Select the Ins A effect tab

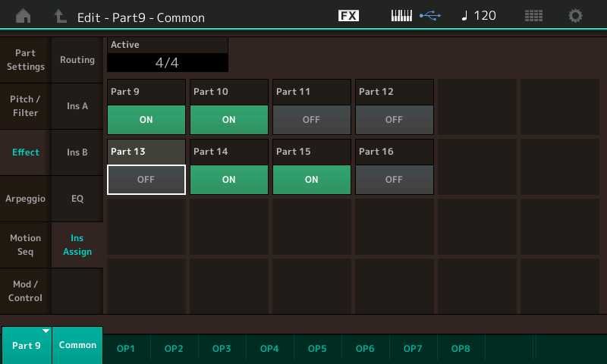(x=77, y=106)
